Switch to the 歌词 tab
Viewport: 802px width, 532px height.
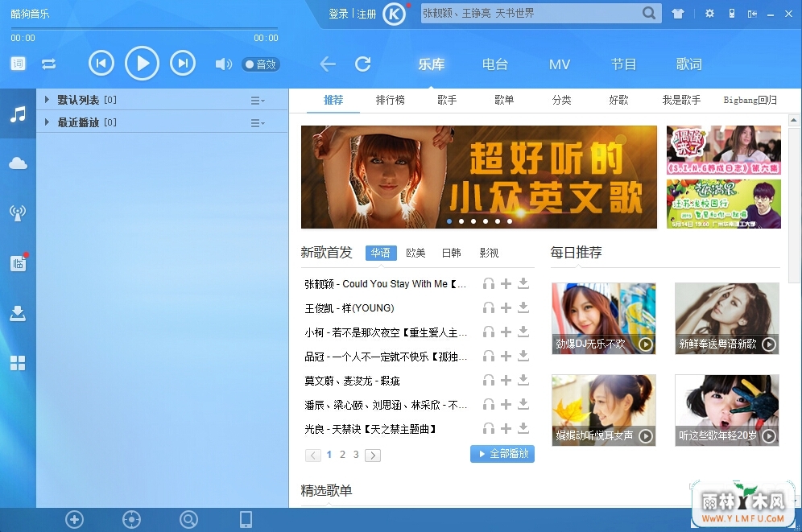click(x=689, y=64)
